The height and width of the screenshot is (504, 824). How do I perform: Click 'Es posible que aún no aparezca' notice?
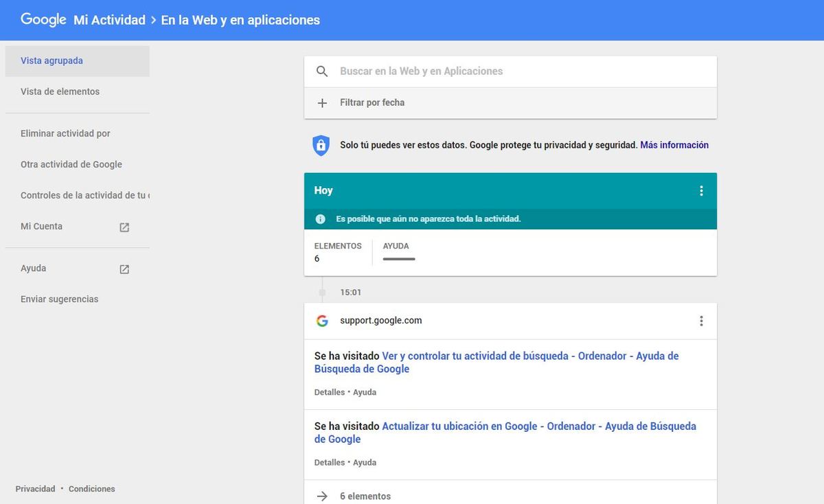(428, 219)
